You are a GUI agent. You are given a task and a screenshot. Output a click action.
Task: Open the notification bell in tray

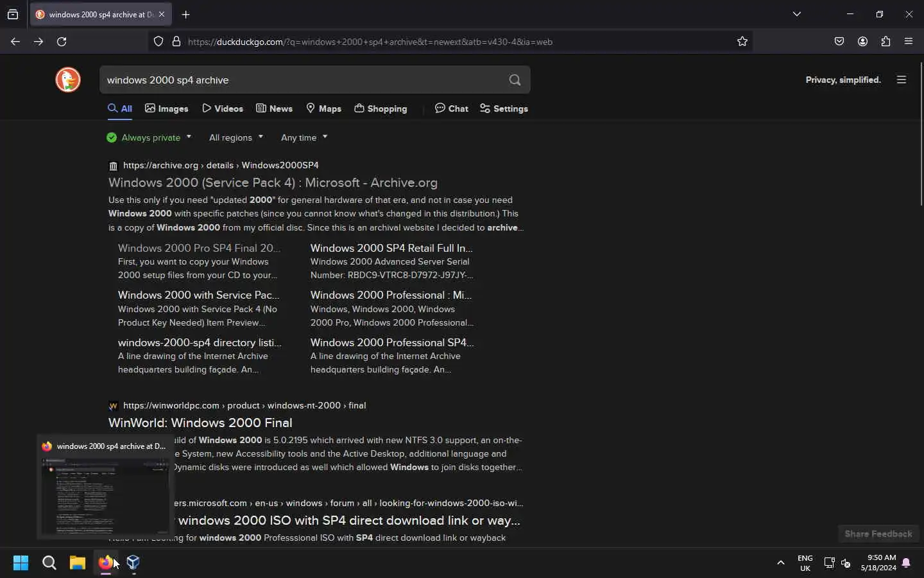coord(907,563)
